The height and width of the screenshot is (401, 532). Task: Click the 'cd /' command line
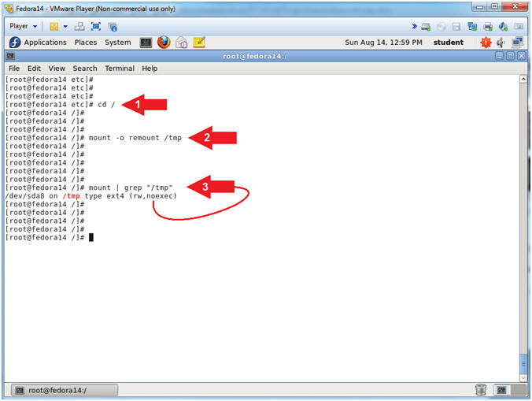[x=60, y=105]
